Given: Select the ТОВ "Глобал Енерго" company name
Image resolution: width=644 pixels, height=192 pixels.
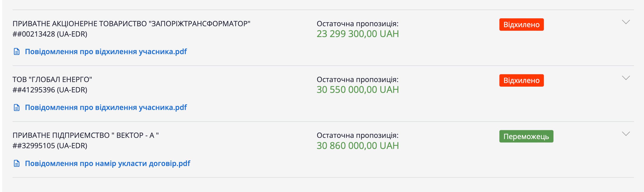Looking at the screenshot, I should click(x=52, y=80).
